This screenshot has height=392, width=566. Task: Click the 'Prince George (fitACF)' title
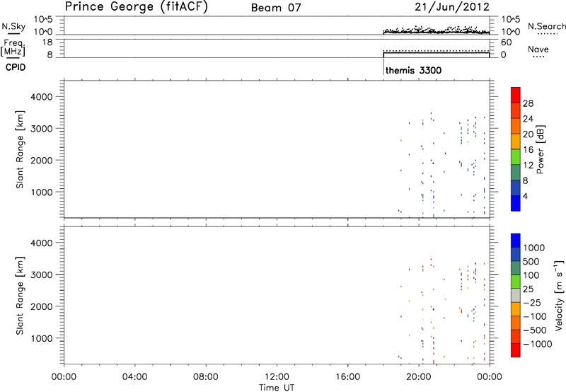[136, 7]
